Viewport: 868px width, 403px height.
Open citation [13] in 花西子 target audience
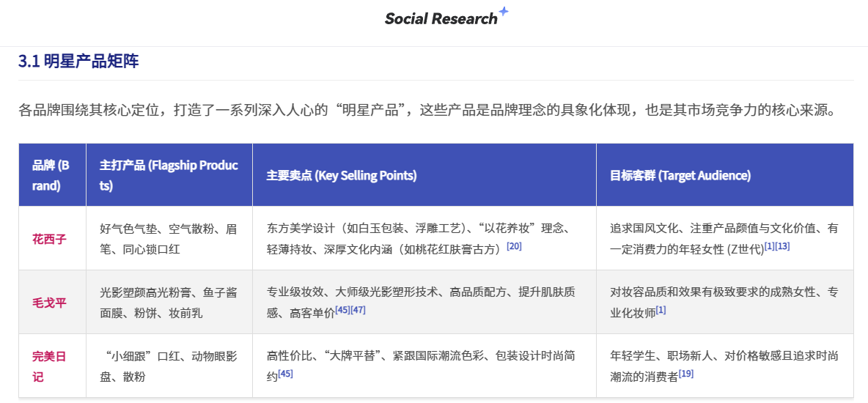[783, 246]
